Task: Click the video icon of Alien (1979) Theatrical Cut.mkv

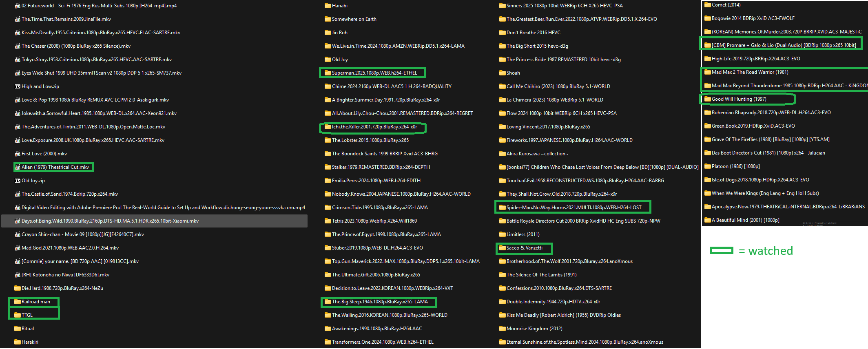Action: 18,167
